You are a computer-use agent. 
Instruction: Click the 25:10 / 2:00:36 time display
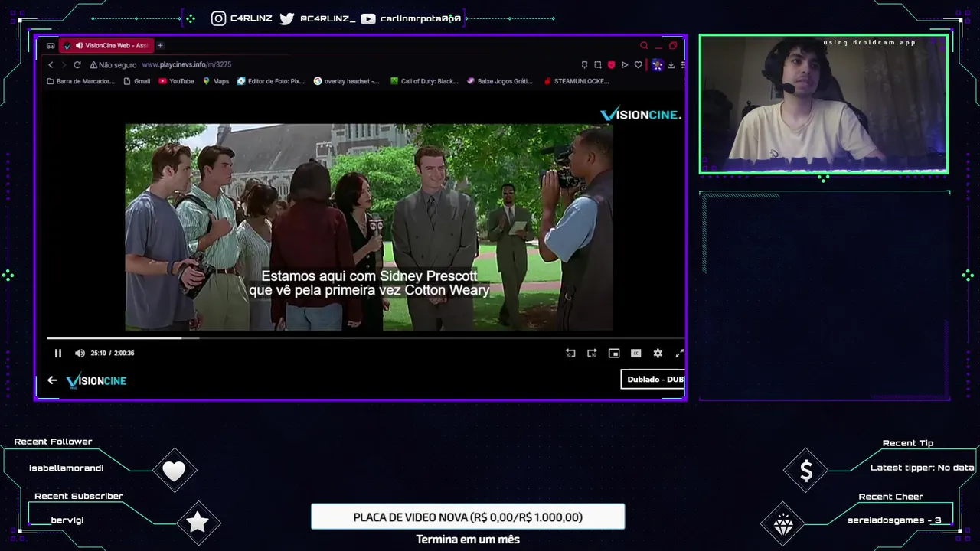click(x=113, y=353)
